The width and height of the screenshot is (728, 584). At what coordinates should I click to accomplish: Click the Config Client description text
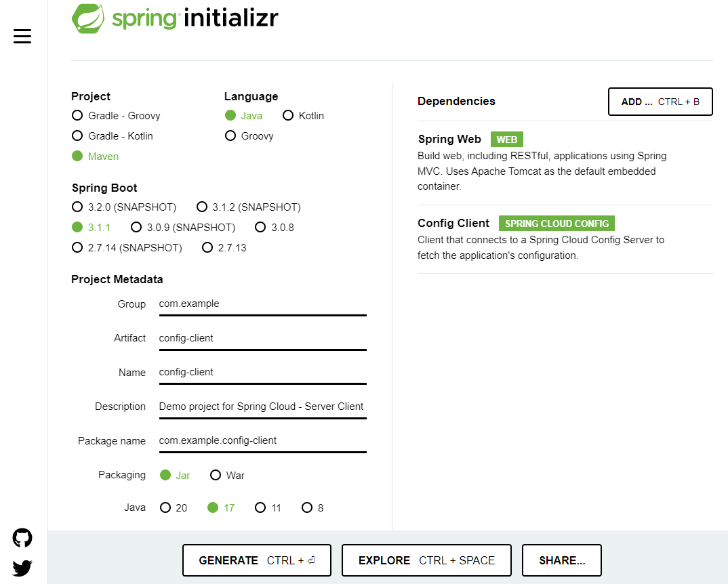click(x=541, y=247)
